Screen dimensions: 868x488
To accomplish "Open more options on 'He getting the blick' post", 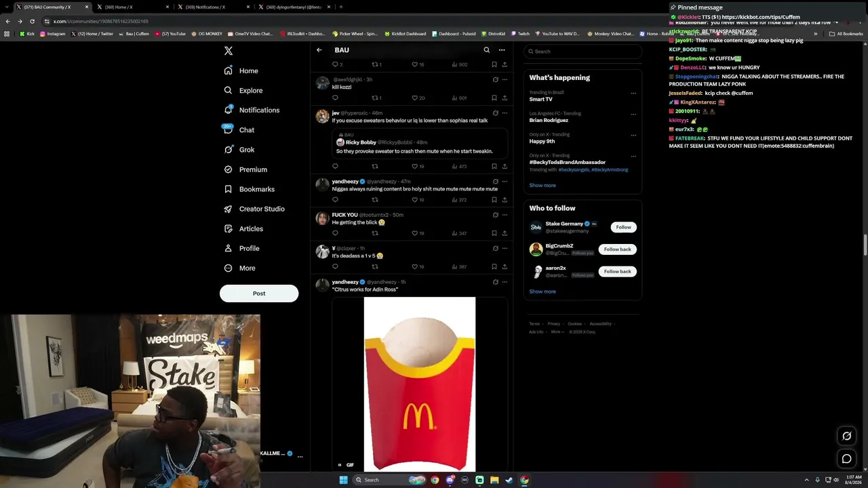I will (x=505, y=215).
